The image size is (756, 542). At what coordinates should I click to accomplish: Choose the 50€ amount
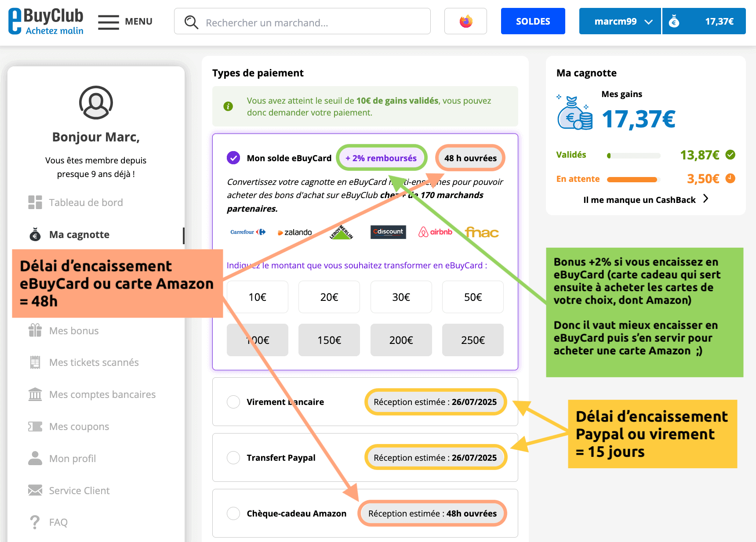[473, 297]
